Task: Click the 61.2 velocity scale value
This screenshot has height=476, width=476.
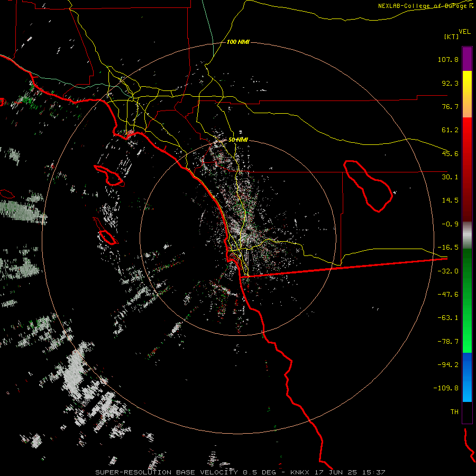Action: pos(450,130)
